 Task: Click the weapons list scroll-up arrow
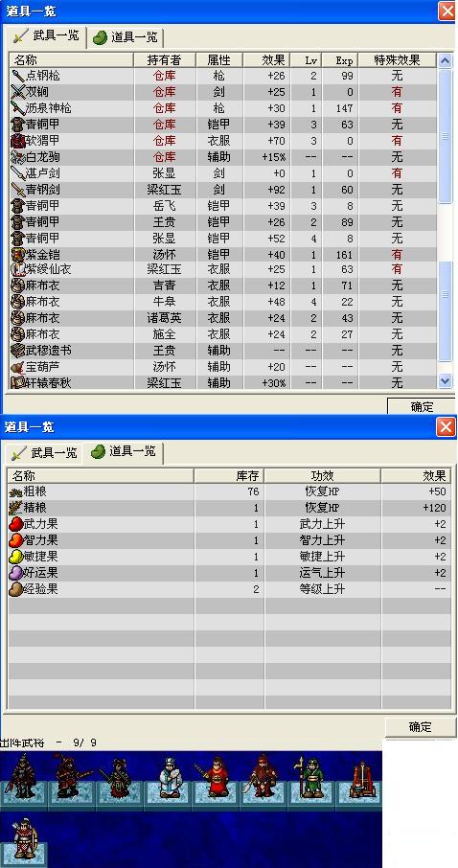tap(445, 60)
